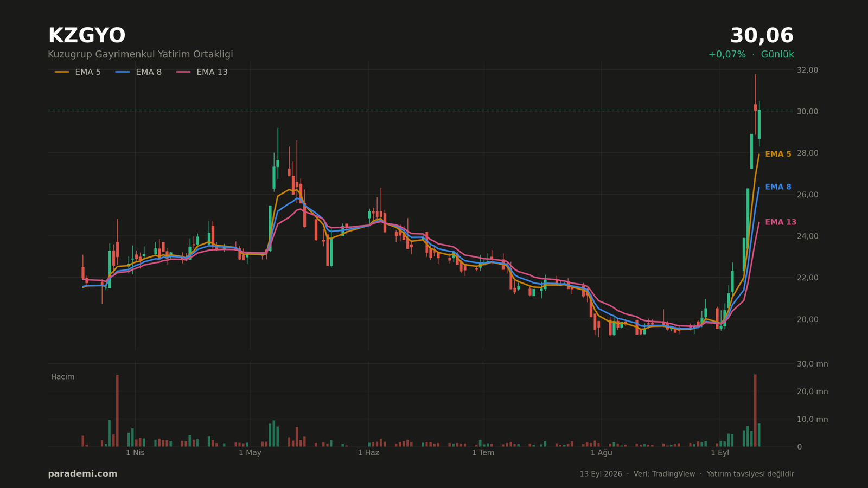Click the EMA 8 legend entry
Image resolution: width=868 pixels, height=488 pixels.
138,72
